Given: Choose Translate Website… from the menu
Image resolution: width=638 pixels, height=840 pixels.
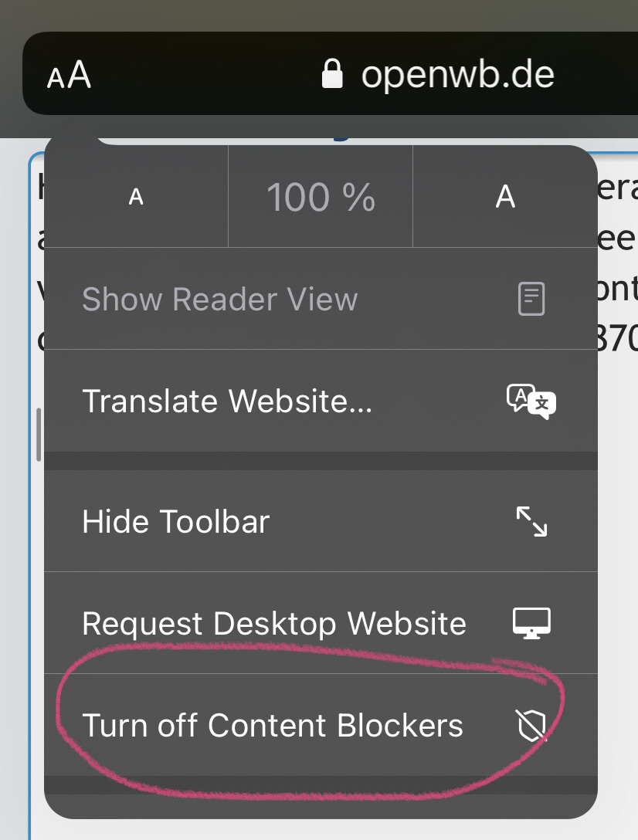Looking at the screenshot, I should [x=227, y=401].
